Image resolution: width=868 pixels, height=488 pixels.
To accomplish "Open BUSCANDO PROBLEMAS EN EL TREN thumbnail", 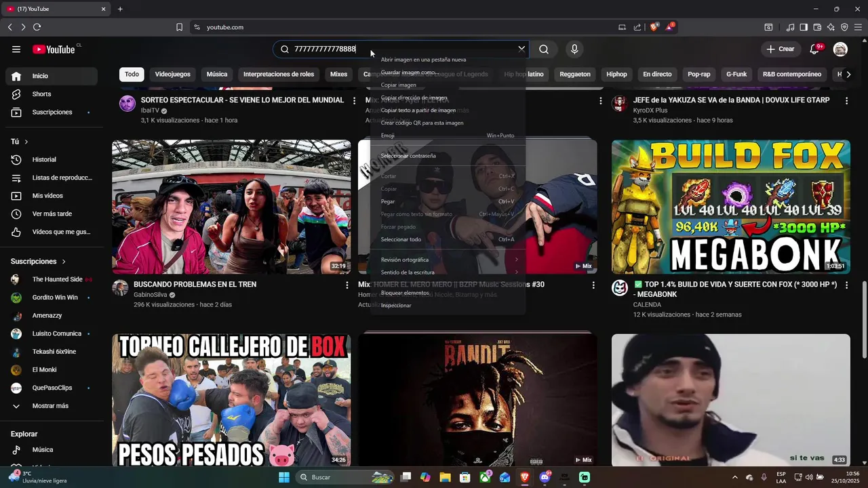I will tap(231, 207).
